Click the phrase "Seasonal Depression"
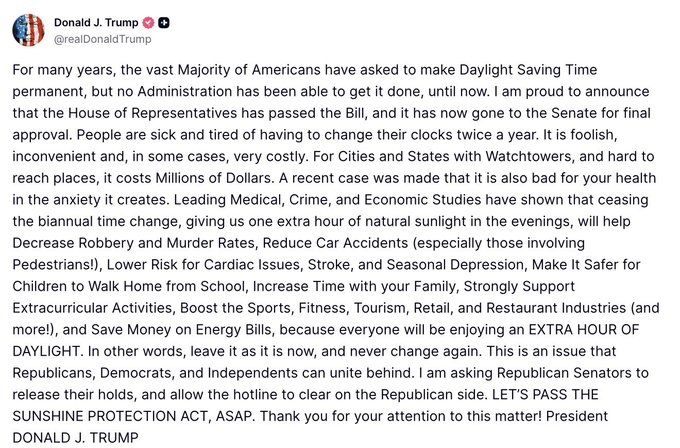This screenshot has height=448, width=680. (455, 265)
